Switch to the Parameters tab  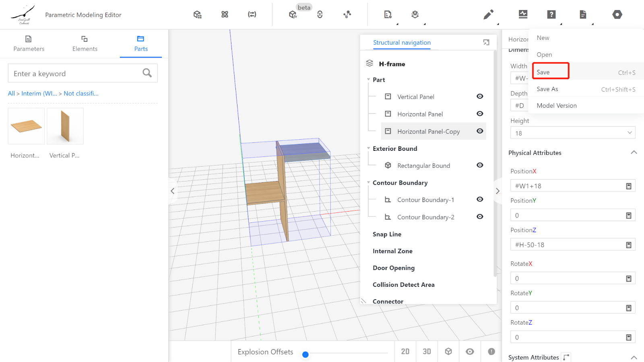click(x=29, y=43)
